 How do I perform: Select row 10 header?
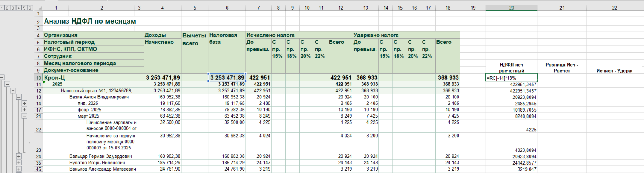tap(39, 78)
